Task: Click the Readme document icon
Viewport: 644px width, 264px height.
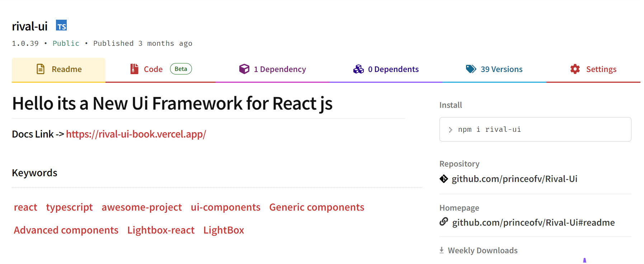Action: click(x=41, y=69)
